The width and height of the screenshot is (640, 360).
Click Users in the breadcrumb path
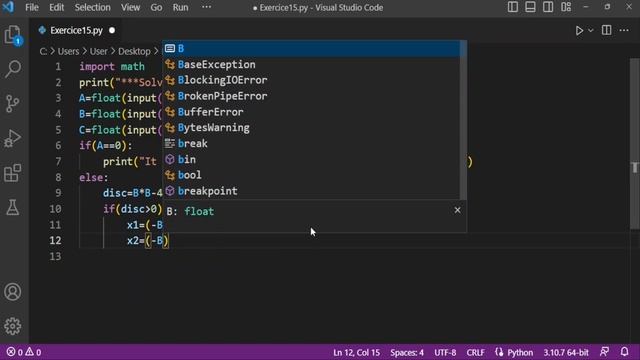68,51
